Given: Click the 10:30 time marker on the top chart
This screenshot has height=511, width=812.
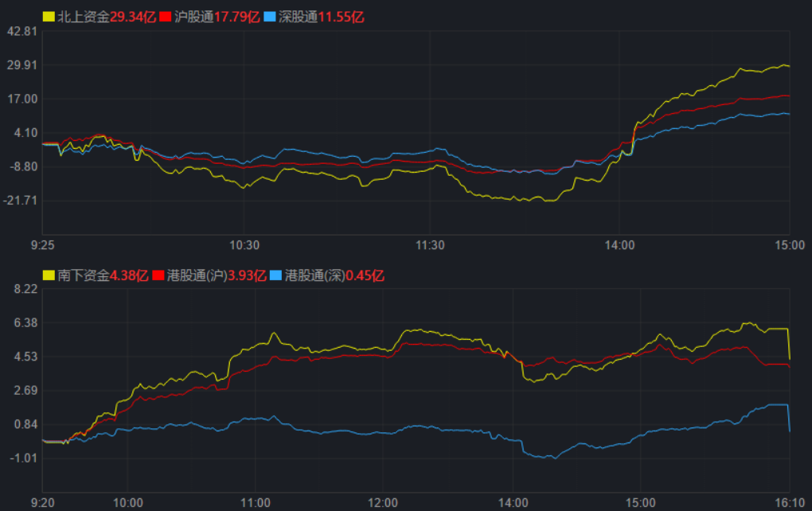Looking at the screenshot, I should pos(244,245).
